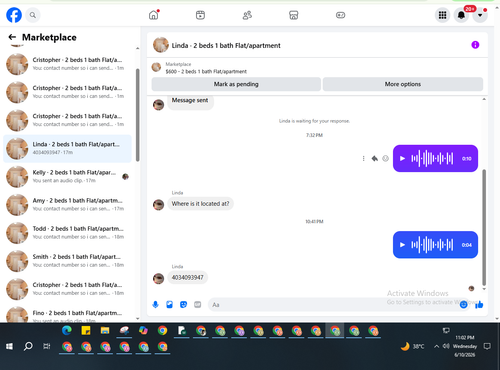Image resolution: width=500 pixels, height=370 pixels.
Task: Focus the Aa message input field
Action: point(333,304)
